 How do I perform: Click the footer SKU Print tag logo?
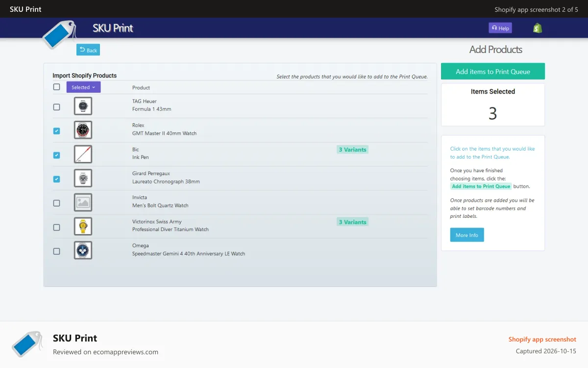pyautogui.click(x=27, y=343)
